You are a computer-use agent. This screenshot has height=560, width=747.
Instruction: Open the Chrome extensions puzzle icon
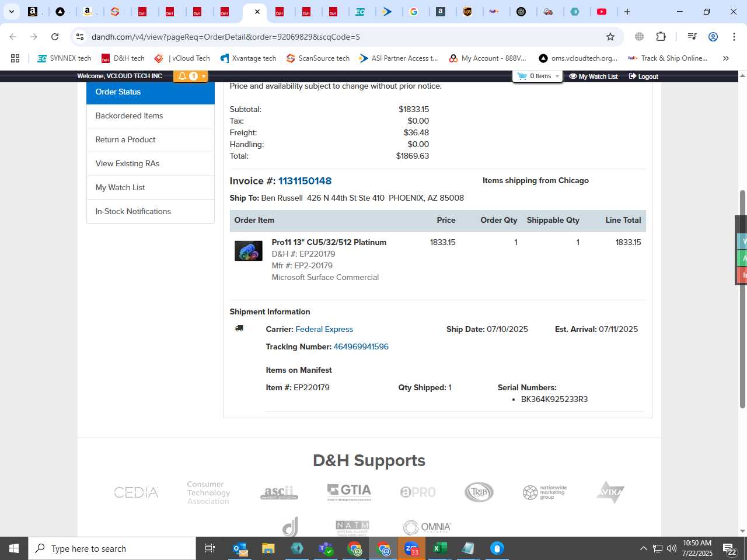[x=661, y=37]
